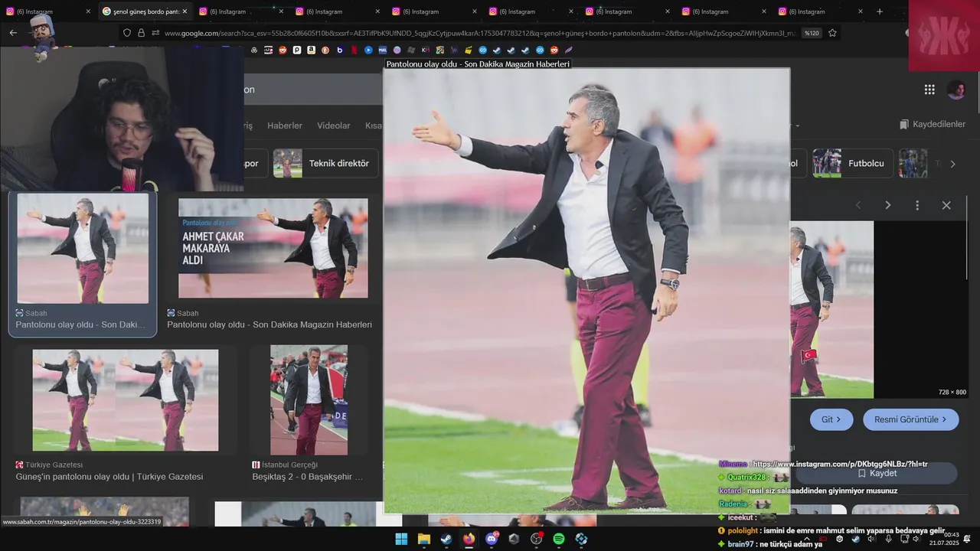Open File Explorer from the taskbar
Image resolution: width=980 pixels, height=551 pixels.
(x=424, y=539)
